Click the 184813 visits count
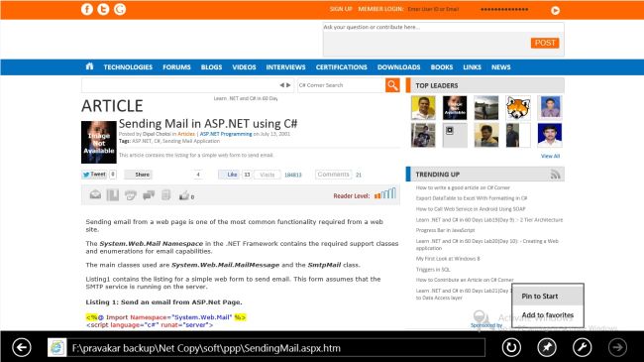Screen dimensions: 644x362 coord(293,175)
